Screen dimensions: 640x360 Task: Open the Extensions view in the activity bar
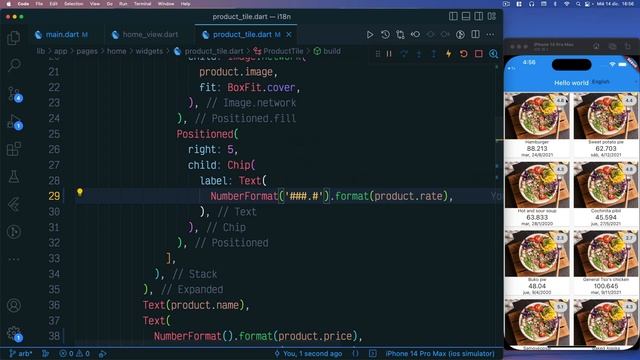(14, 149)
